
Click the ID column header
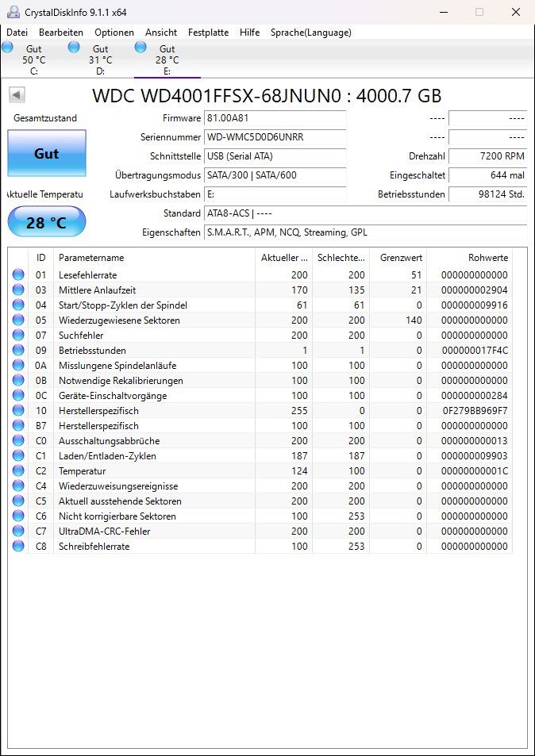(x=41, y=258)
